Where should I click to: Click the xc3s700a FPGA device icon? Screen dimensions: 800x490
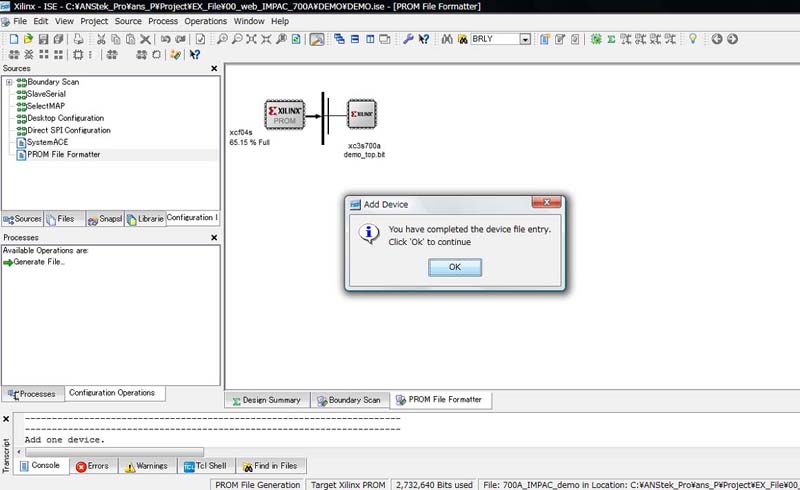362,114
